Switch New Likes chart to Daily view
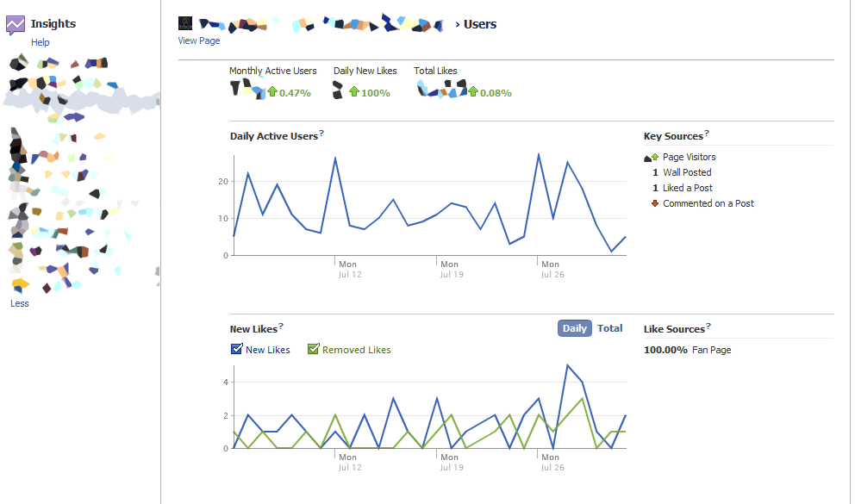This screenshot has height=504, width=855. pos(574,328)
